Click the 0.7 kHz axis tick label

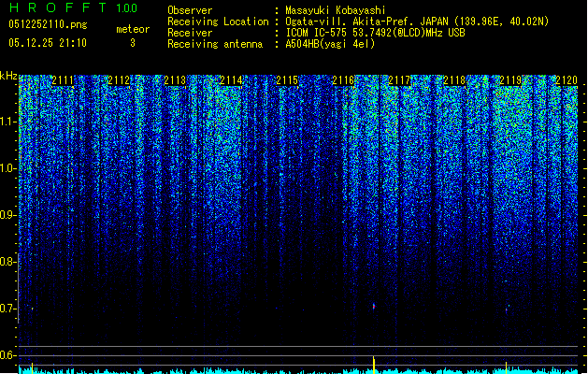tap(8, 309)
